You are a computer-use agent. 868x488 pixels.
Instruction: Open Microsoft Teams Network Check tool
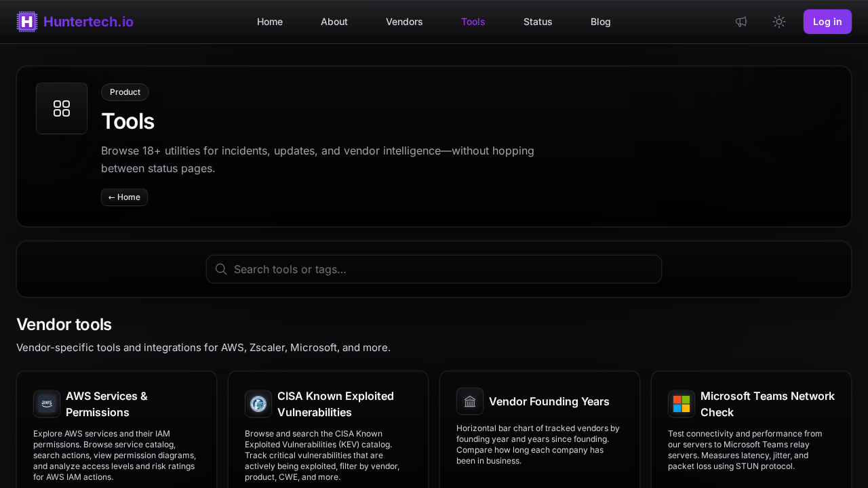tap(767, 404)
